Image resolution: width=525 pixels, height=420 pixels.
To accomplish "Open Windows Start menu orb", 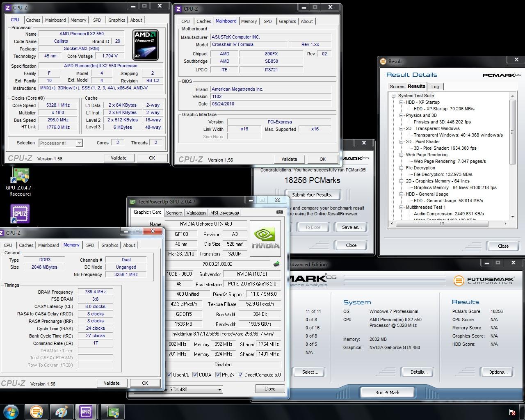I will (x=11, y=412).
